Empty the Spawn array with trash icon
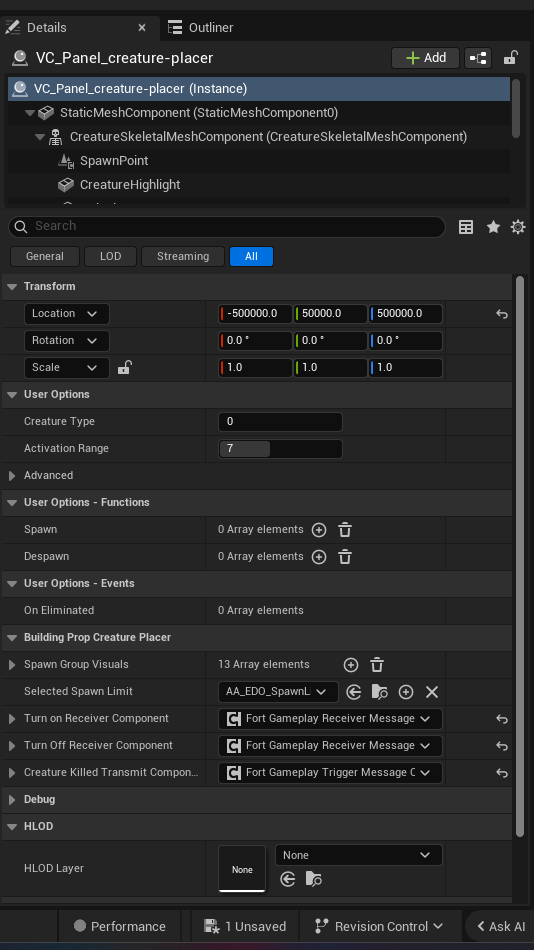Image resolution: width=534 pixels, height=950 pixels. tap(345, 530)
